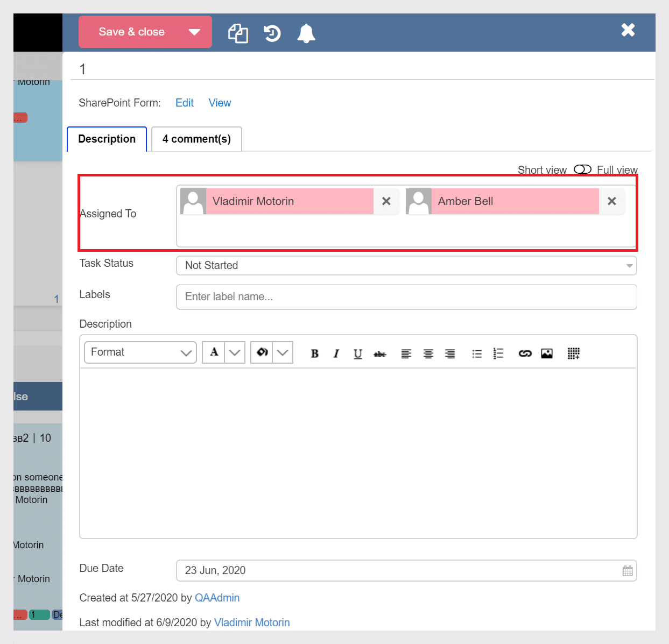The height and width of the screenshot is (644, 669).
Task: Click the task title field
Action: pyautogui.click(x=363, y=69)
